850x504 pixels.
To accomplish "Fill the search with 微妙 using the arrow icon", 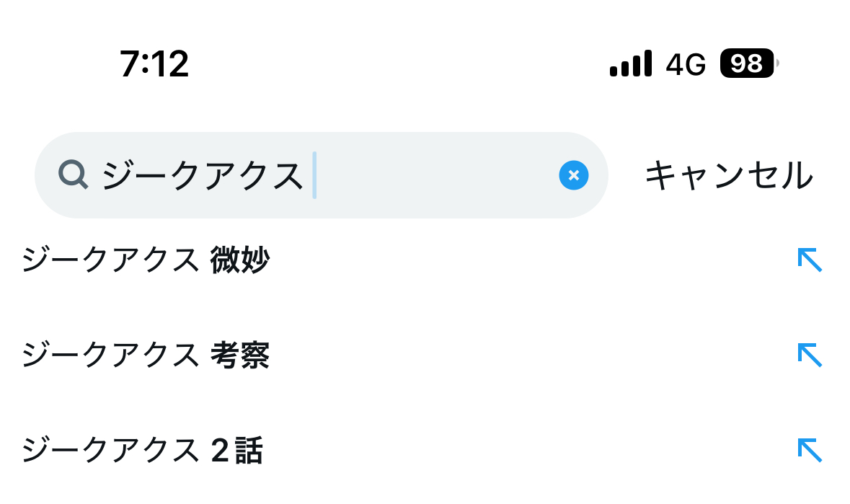I will click(x=810, y=260).
